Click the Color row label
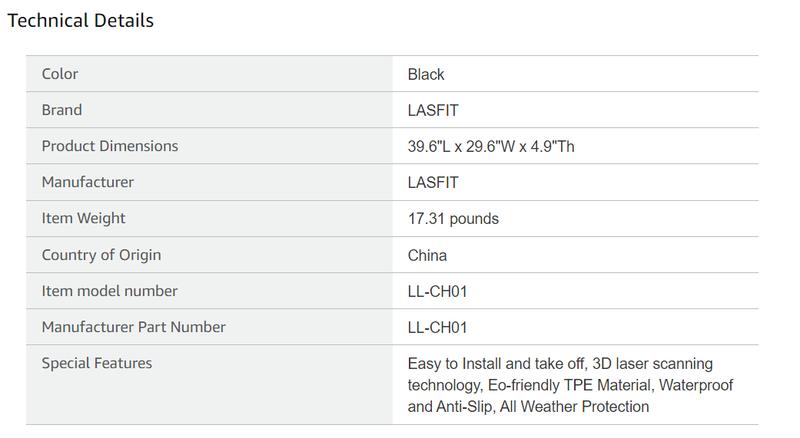 click(x=60, y=74)
